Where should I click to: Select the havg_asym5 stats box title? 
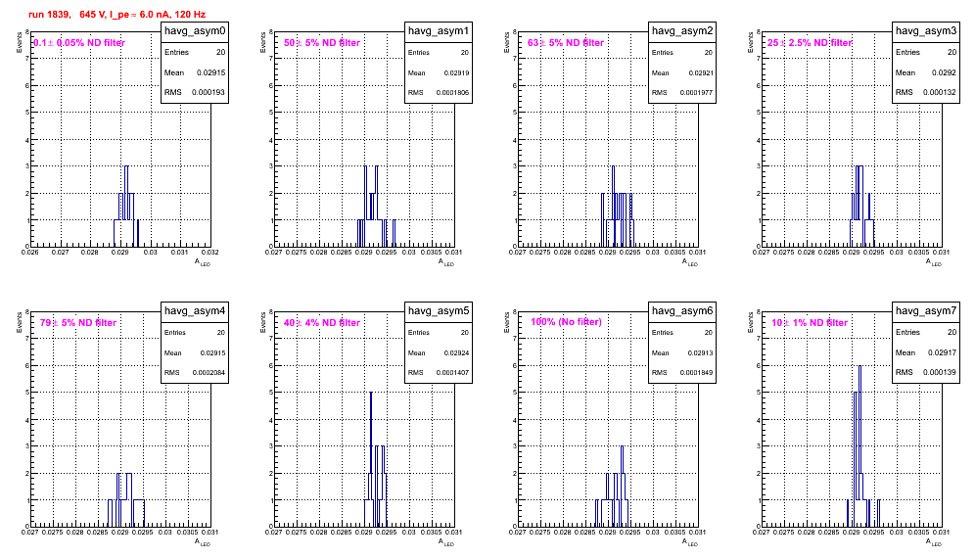click(439, 311)
